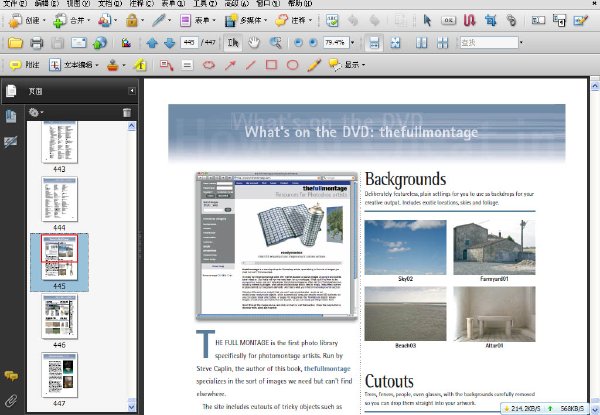Open the stamp tool dropdown

pyautogui.click(x=116, y=65)
